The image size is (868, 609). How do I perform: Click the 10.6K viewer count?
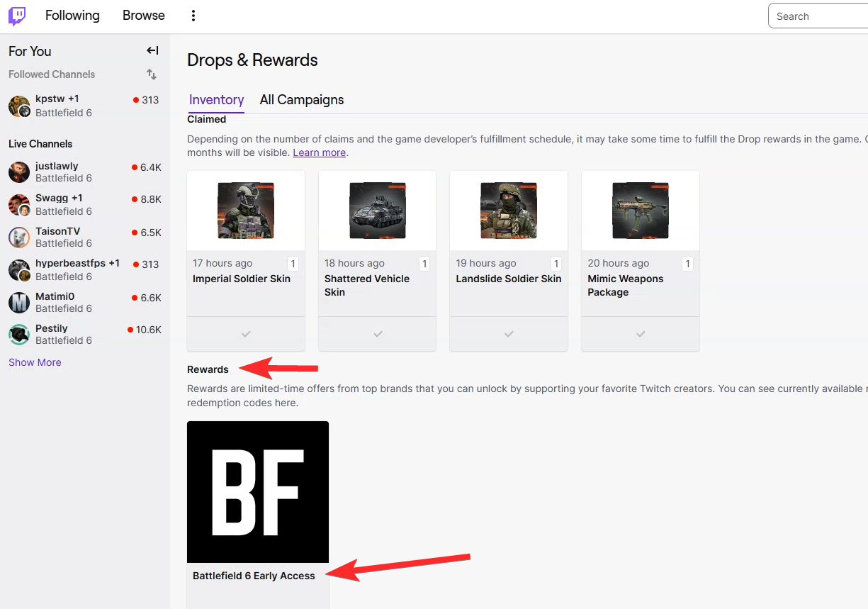click(149, 330)
